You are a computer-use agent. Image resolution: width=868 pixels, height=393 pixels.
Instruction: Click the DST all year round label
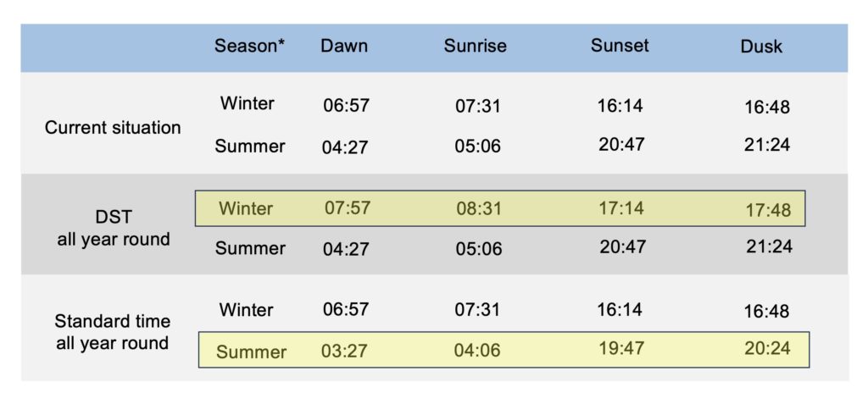coord(114,228)
